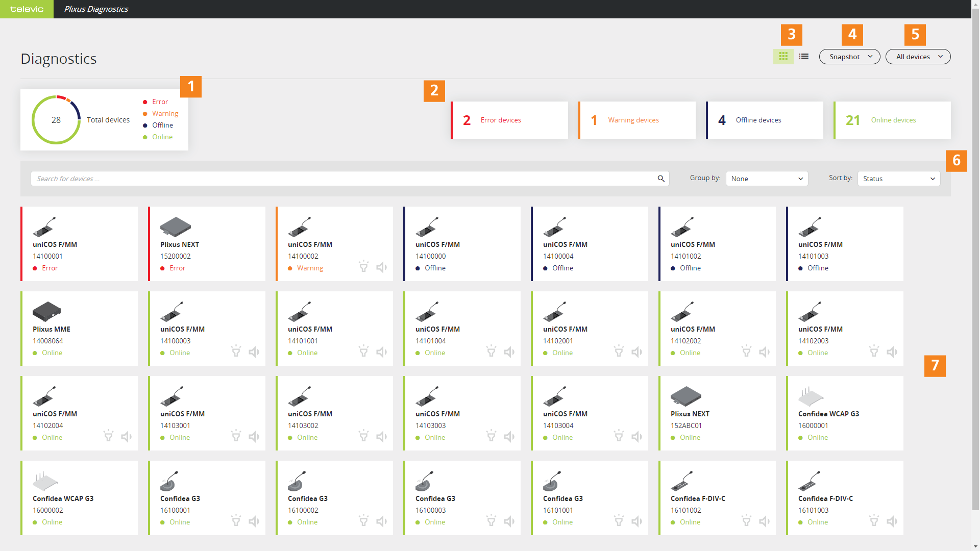This screenshot has width=980, height=551.
Task: Toggle speaker on uniCOS 14102003
Action: [892, 352]
